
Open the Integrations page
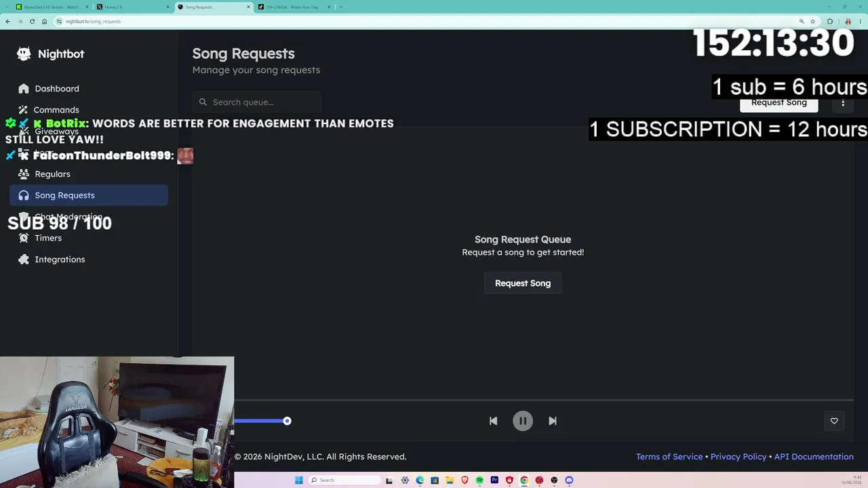(x=89, y=260)
